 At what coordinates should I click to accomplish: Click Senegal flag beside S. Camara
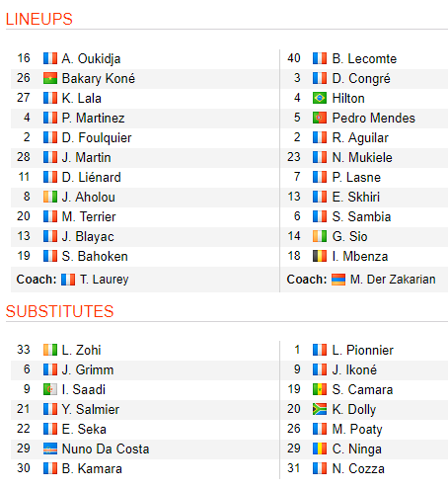[320, 389]
